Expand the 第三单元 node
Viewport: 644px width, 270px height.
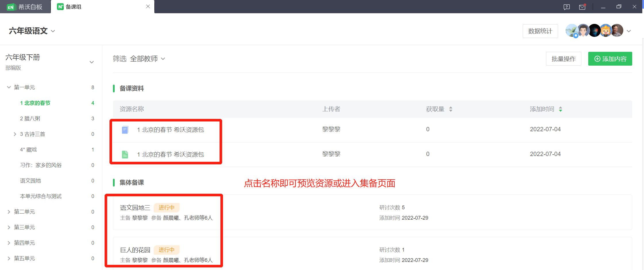pyautogui.click(x=9, y=227)
